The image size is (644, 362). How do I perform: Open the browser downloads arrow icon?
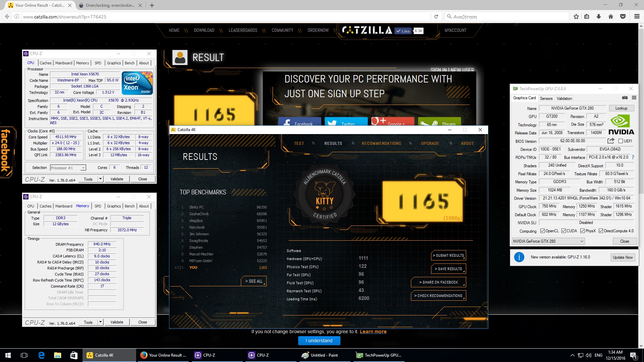click(599, 16)
